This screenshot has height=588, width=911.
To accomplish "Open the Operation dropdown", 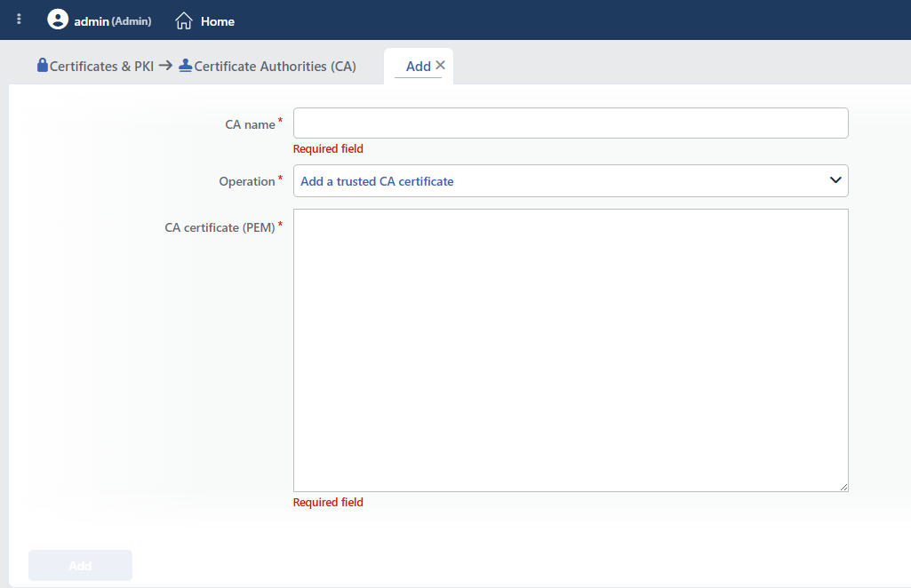I will click(x=571, y=181).
